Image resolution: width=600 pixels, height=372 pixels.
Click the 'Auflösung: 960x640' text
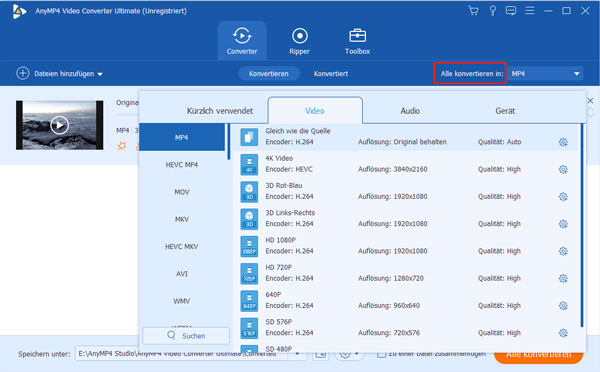(389, 305)
